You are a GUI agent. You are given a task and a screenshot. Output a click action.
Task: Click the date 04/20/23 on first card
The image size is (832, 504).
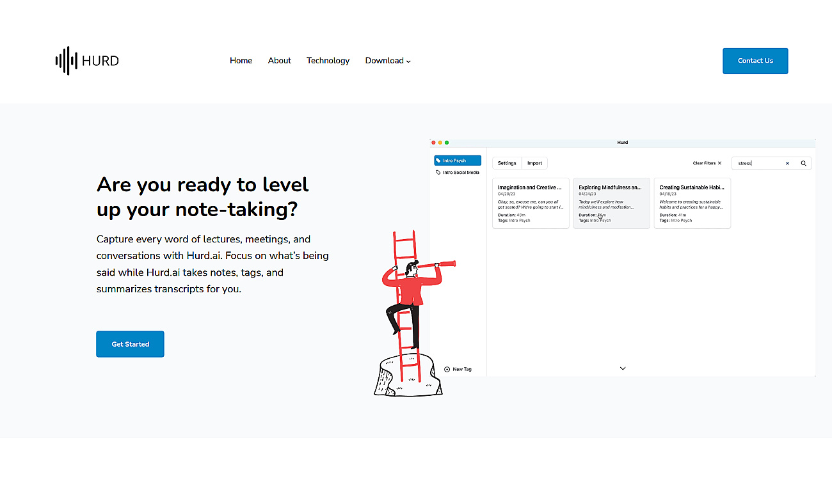[x=506, y=194]
